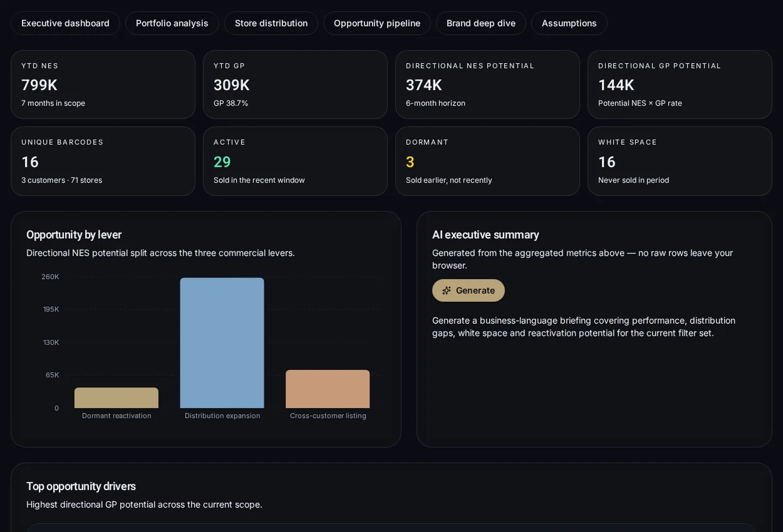This screenshot has height=532, width=783.
Task: Click the 'UNIQUE BARCODES' card label
Action: (62, 142)
